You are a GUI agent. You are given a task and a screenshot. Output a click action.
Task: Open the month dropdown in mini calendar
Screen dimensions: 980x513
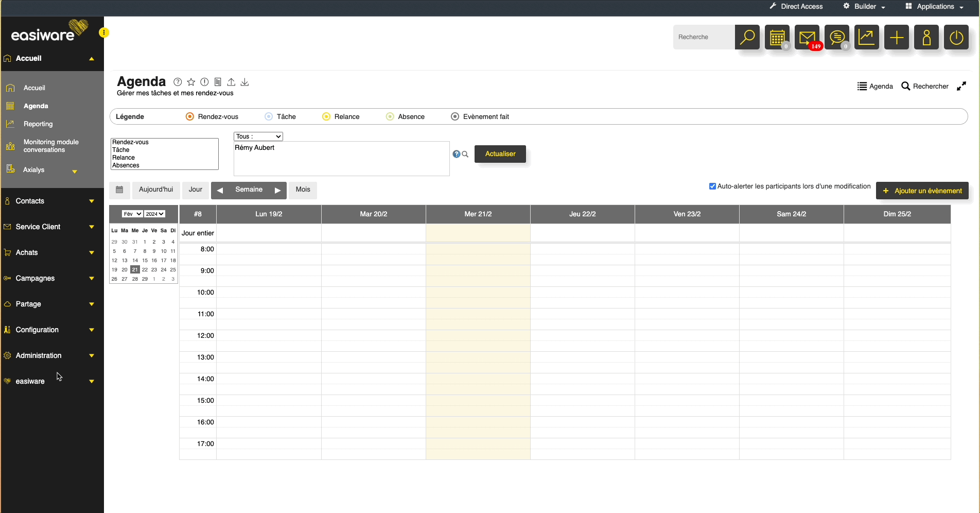132,214
